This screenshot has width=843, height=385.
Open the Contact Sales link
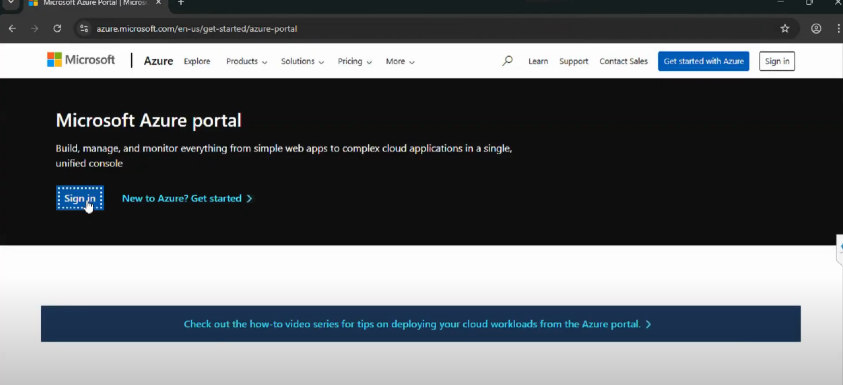pyautogui.click(x=624, y=61)
